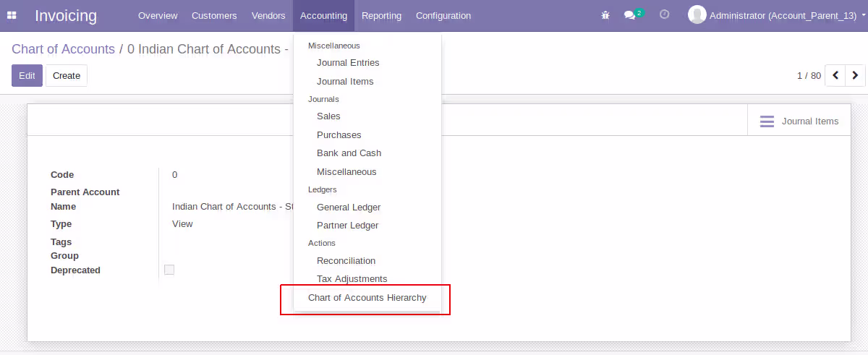868x355 pixels.
Task: Open the conversations chat icon
Action: 630,15
